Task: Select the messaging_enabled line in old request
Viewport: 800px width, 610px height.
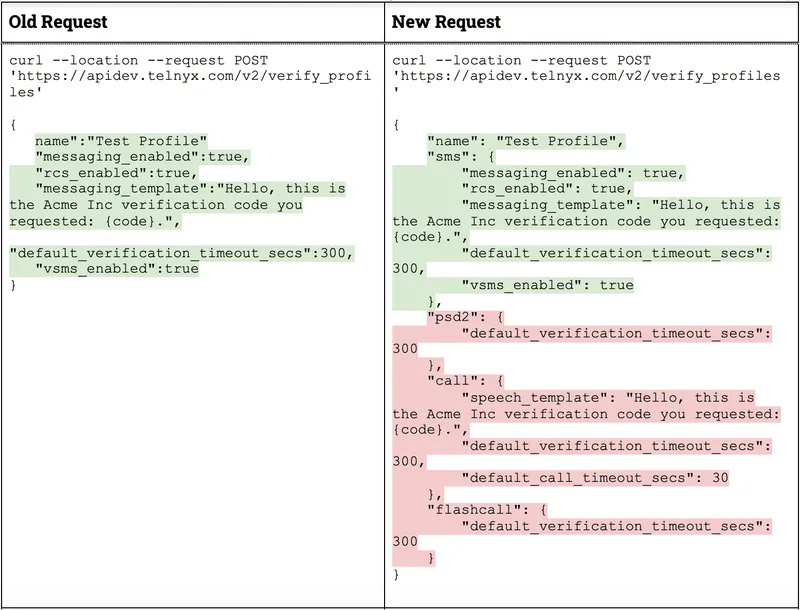Action: point(145,156)
